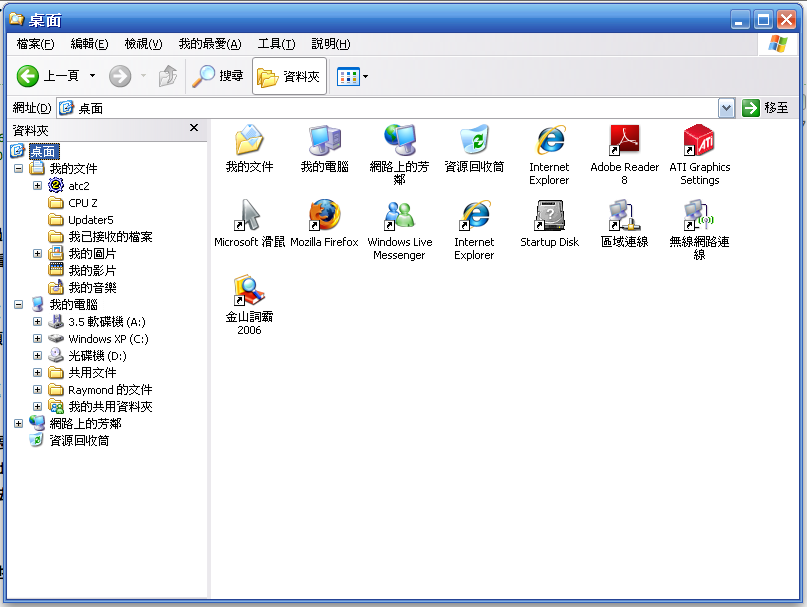This screenshot has height=607, width=807.
Task: Click the 搜尋 search toolbar button
Action: [x=218, y=76]
